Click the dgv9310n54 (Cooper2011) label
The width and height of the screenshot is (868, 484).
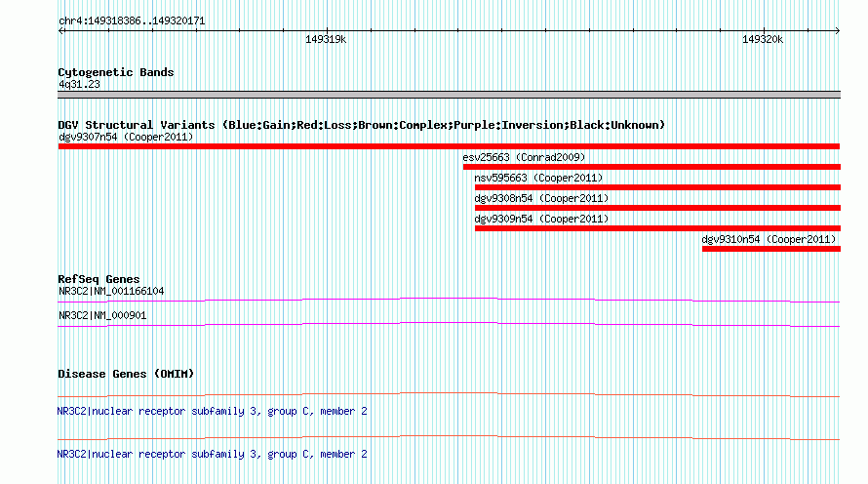(x=769, y=239)
